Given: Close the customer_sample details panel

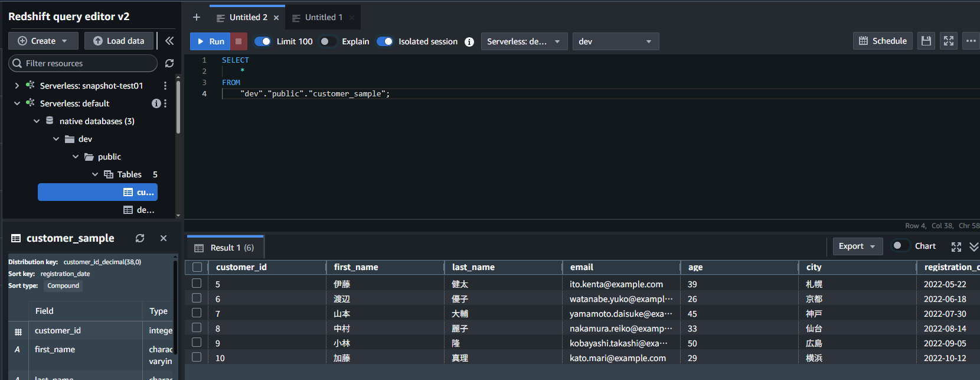Looking at the screenshot, I should coord(164,238).
